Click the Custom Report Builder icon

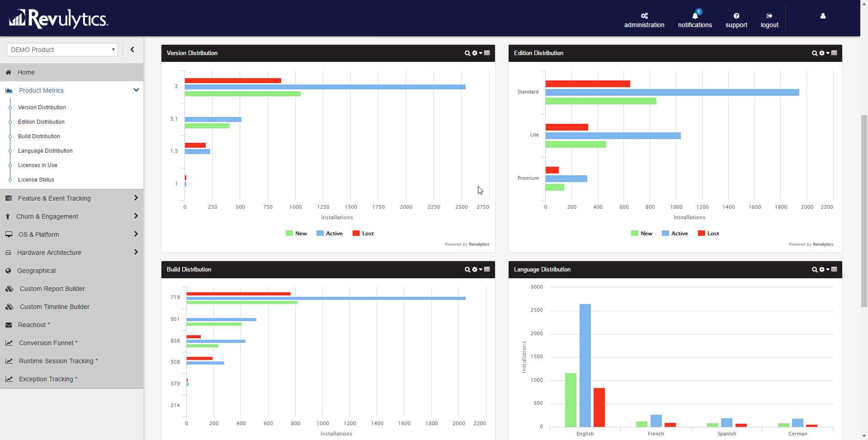point(9,289)
